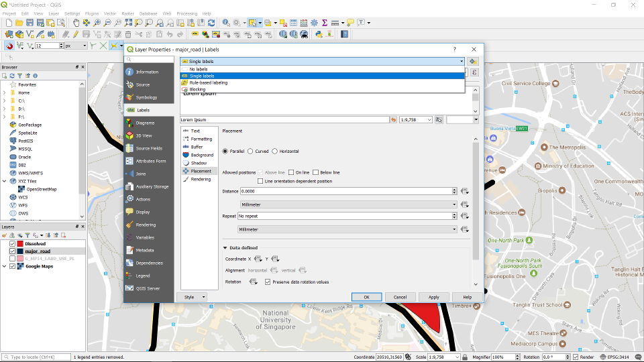Viewport: 644px width, 362px height.
Task: Collapse the Data defined section
Action: (225, 248)
